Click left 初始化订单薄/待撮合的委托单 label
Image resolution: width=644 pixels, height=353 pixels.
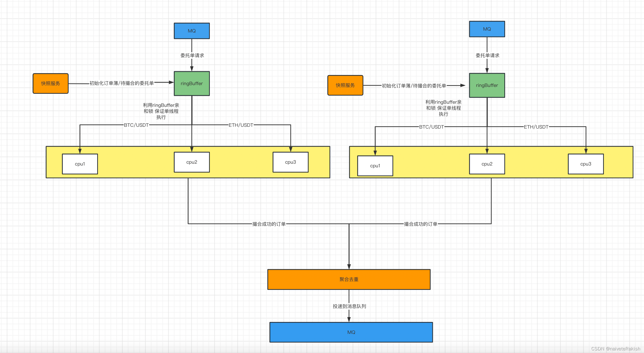coord(122,83)
